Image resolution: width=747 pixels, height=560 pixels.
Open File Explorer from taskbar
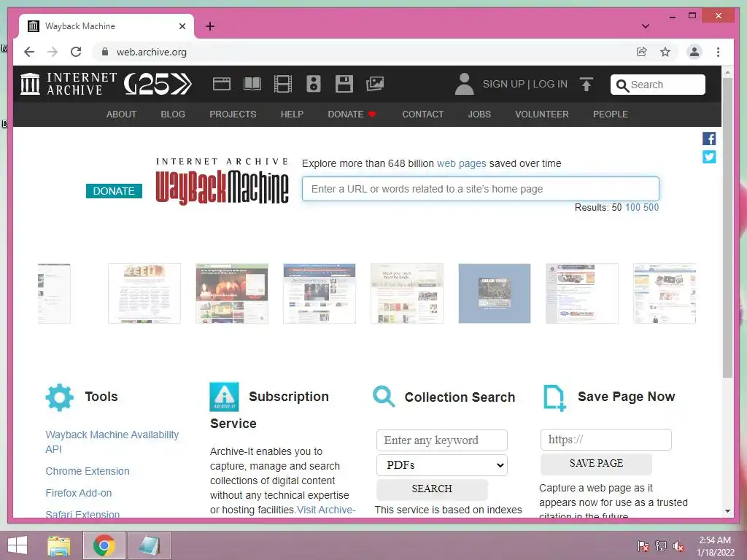59,545
